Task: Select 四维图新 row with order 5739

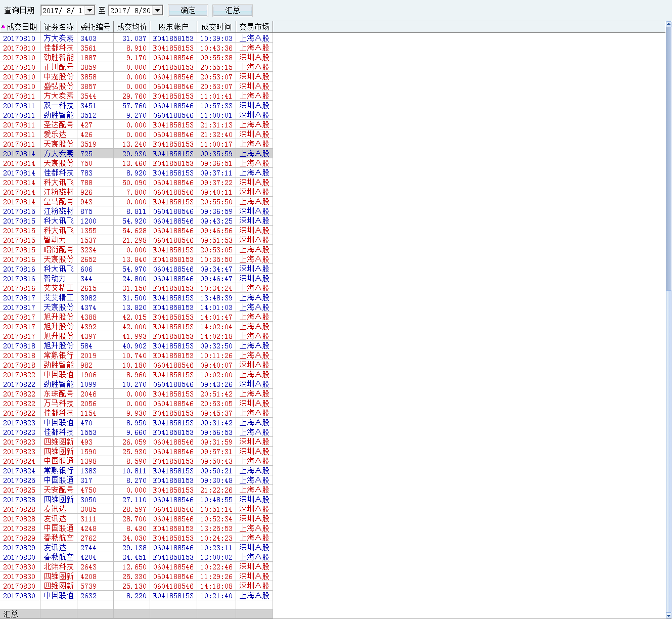Action: pos(137,586)
